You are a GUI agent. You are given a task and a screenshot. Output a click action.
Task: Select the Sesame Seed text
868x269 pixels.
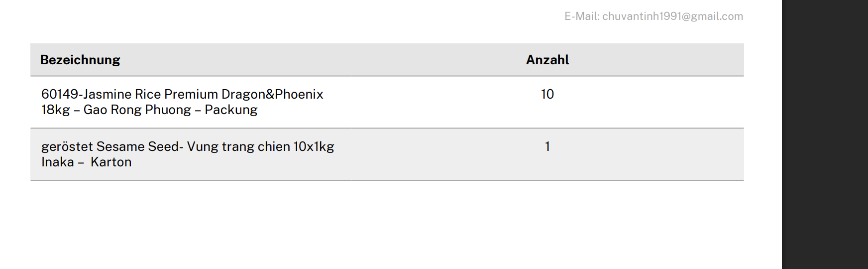[x=138, y=146]
